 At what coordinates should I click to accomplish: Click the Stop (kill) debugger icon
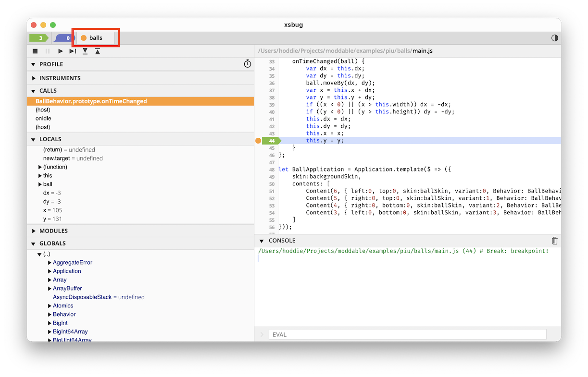pyautogui.click(x=35, y=51)
